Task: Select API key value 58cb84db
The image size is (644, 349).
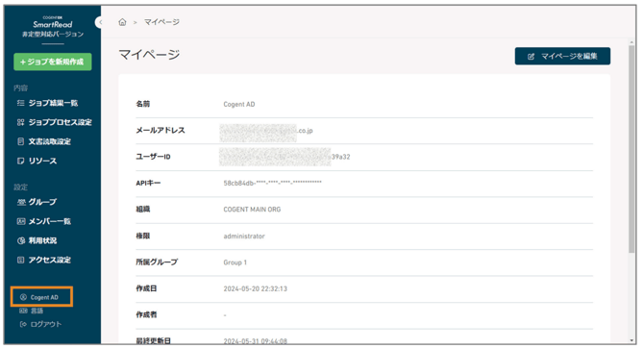Action: pos(272,183)
